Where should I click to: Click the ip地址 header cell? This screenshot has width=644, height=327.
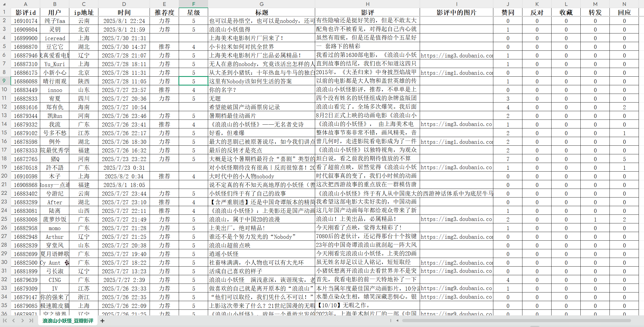(x=84, y=12)
